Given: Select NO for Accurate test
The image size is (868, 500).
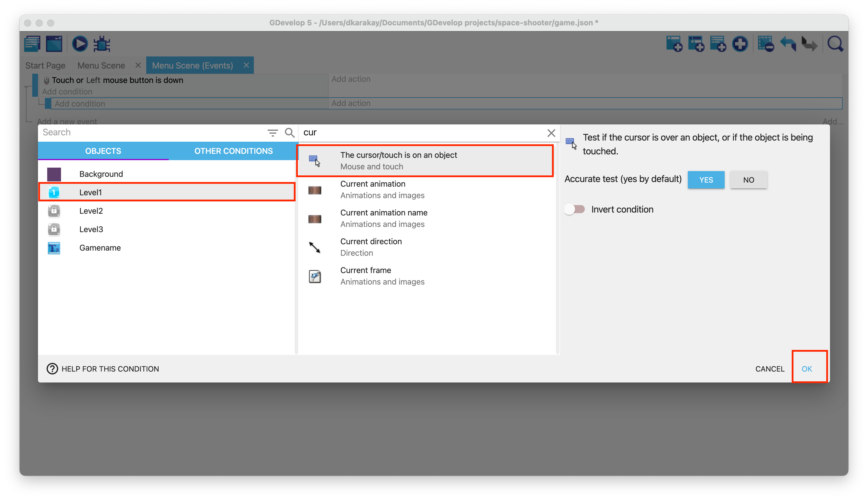Looking at the screenshot, I should pyautogui.click(x=748, y=180).
